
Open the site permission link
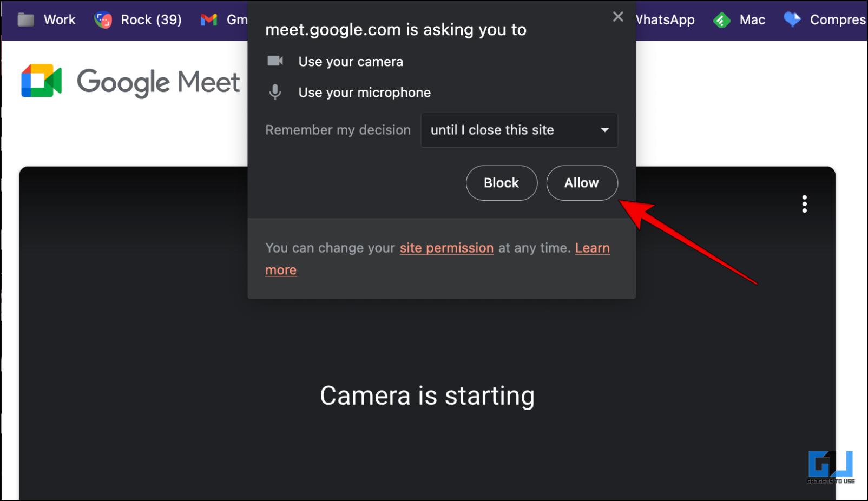tap(446, 248)
